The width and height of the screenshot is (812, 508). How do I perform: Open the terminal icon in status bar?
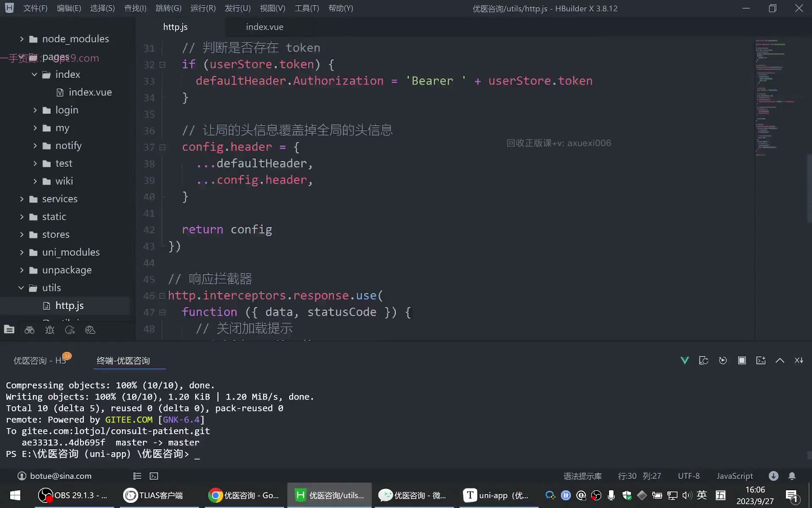pyautogui.click(x=154, y=476)
